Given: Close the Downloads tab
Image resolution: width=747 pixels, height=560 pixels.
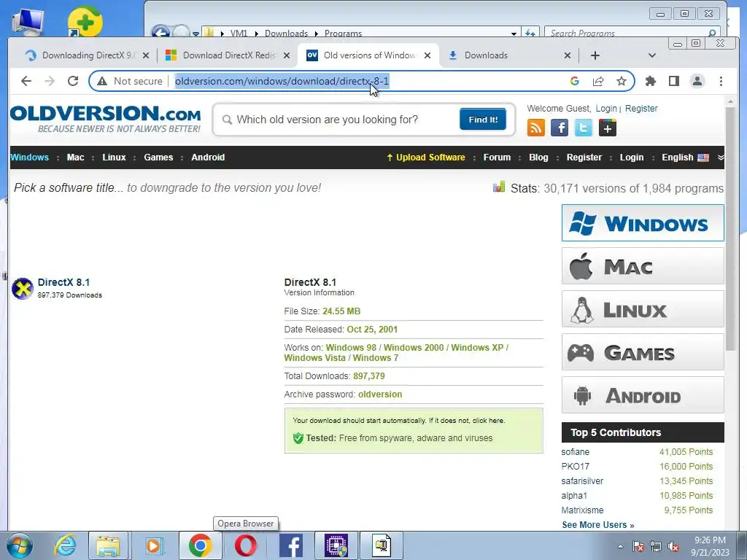Looking at the screenshot, I should pos(568,55).
